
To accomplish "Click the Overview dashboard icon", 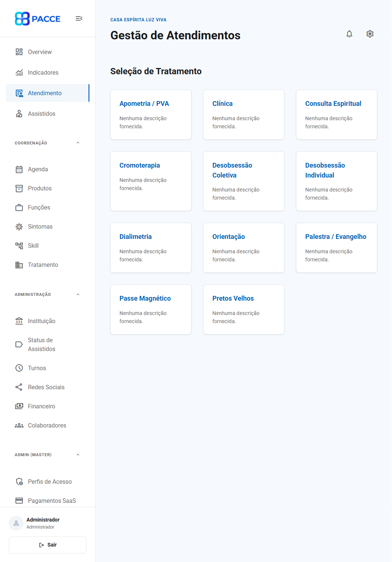I will click(x=19, y=52).
